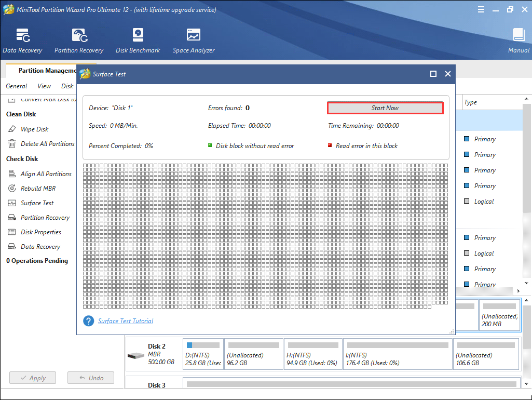Open the hamburger menu in the title bar

pos(481,9)
